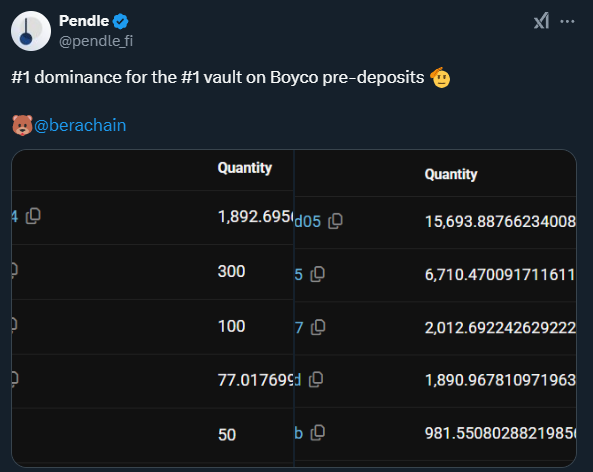Image resolution: width=593 pixels, height=472 pixels.
Task: Open Grok xI icon on tweet
Action: click(x=542, y=21)
